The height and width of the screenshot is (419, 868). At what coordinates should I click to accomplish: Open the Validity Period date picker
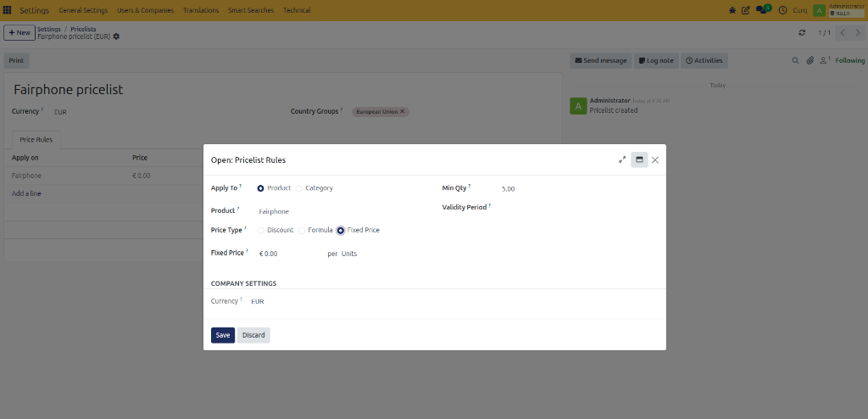click(x=577, y=207)
